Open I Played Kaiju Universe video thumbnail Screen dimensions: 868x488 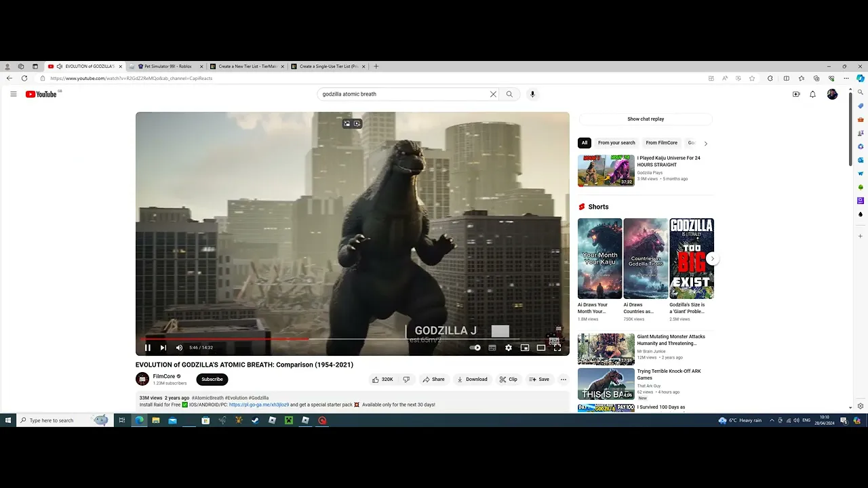click(606, 171)
